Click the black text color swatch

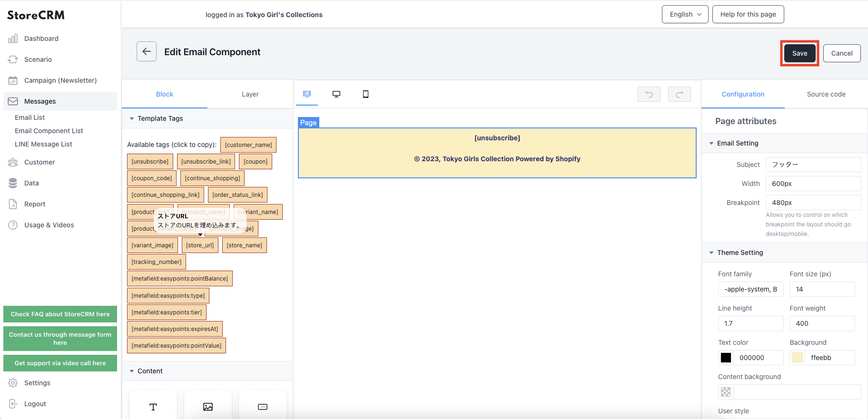(726, 358)
